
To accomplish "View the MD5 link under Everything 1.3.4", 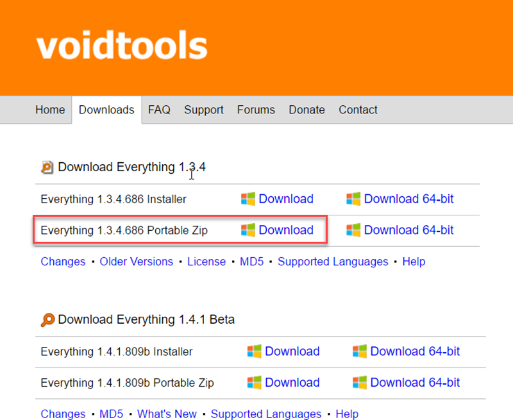I will pyautogui.click(x=252, y=262).
